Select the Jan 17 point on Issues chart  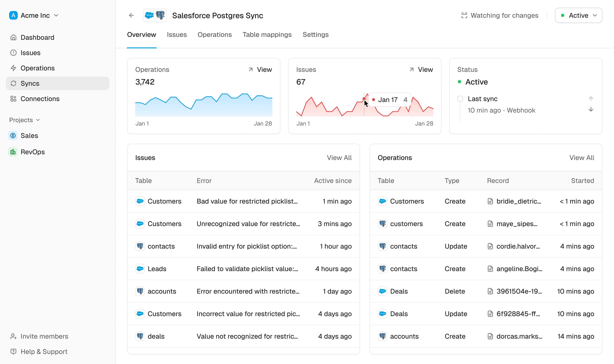(x=364, y=99)
